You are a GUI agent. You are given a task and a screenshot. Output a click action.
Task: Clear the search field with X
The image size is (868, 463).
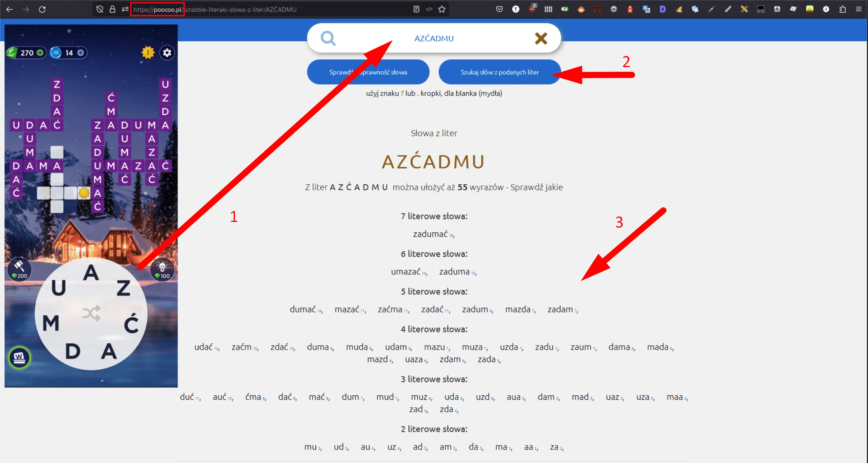click(x=541, y=38)
